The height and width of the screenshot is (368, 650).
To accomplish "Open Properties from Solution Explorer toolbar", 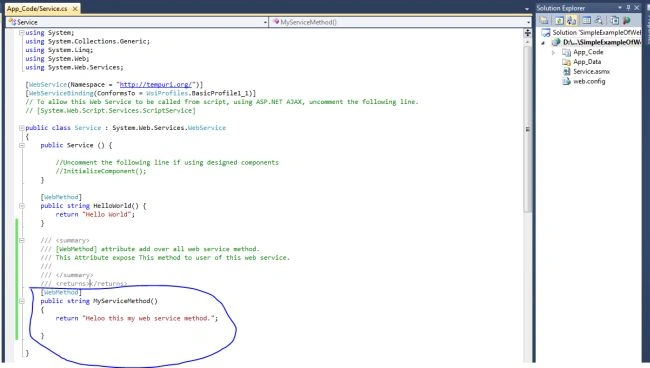I will [x=544, y=20].
